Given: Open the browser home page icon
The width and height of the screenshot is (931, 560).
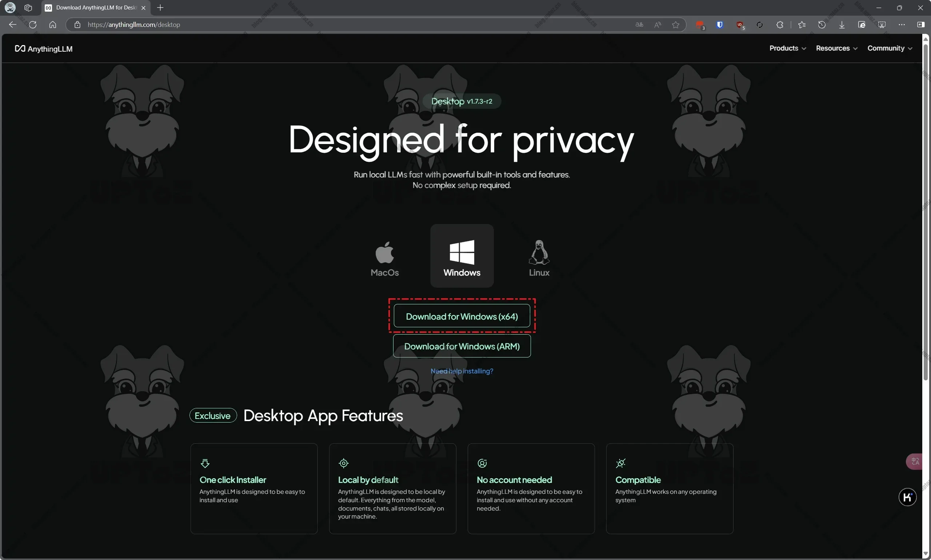Looking at the screenshot, I should pos(52,24).
